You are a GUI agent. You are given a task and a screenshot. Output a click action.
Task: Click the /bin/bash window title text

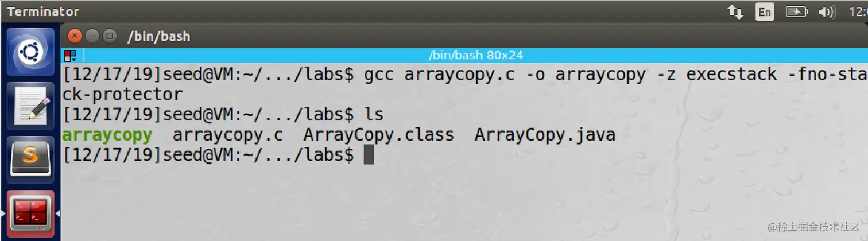[x=158, y=36]
